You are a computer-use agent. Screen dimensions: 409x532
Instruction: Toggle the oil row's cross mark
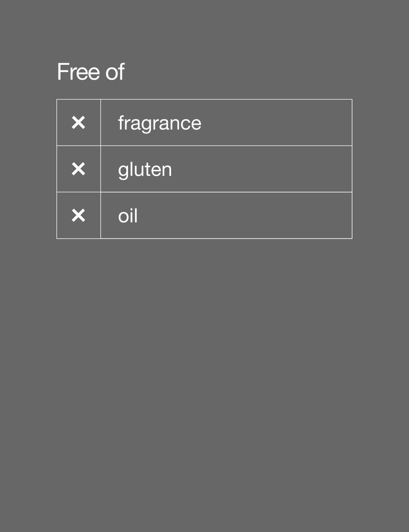click(x=78, y=215)
